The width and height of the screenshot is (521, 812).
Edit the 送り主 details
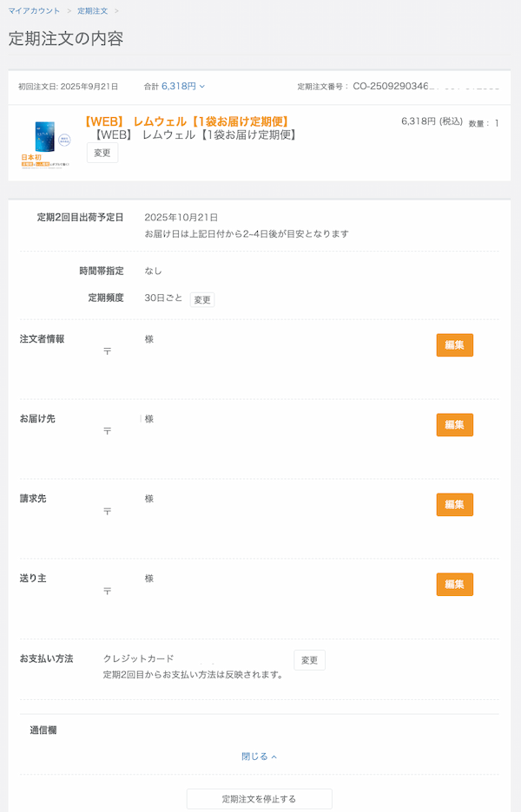454,585
